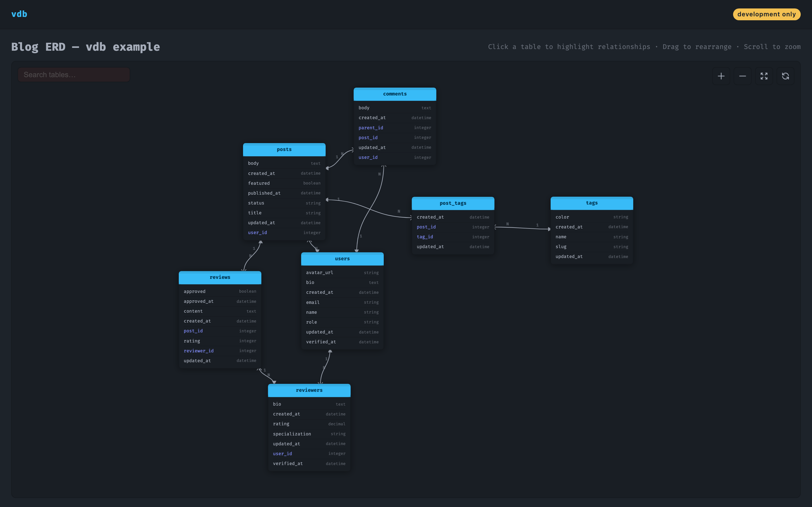This screenshot has width=812, height=507.
Task: Click the parent_id field in comments
Action: click(x=371, y=127)
